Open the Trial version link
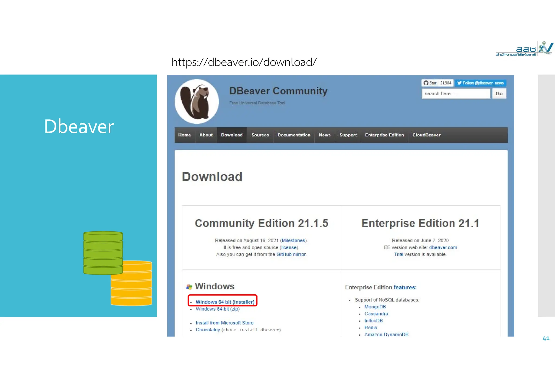 click(398, 254)
